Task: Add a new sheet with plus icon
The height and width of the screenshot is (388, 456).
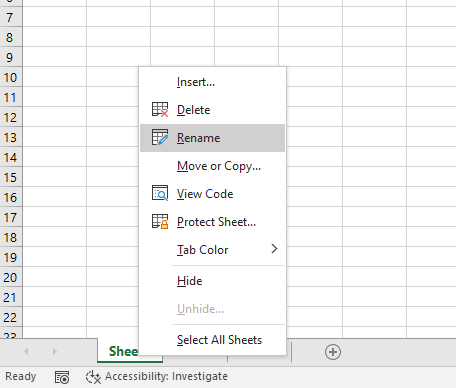Action: point(333,352)
